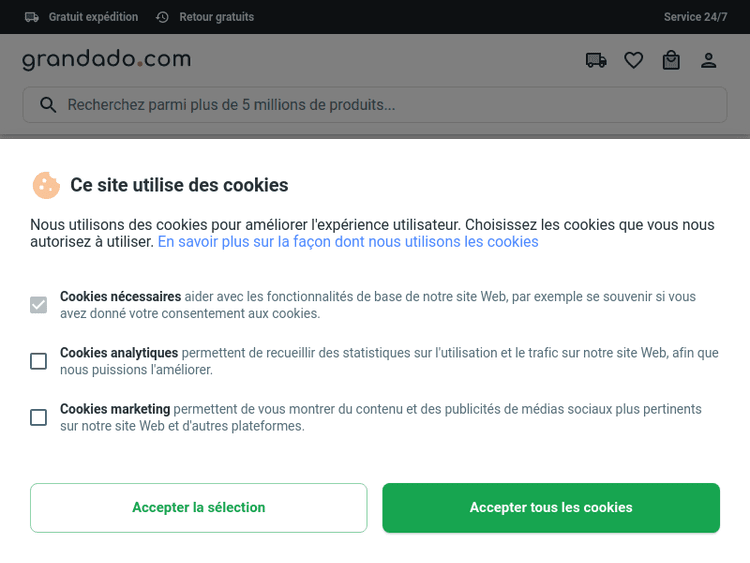
Task: Click the grandado.com logo
Action: [106, 60]
